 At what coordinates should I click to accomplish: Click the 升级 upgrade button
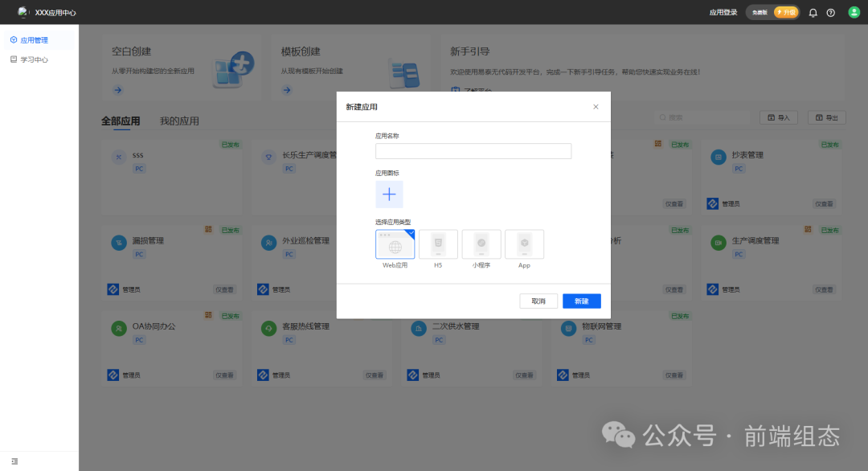coord(786,12)
